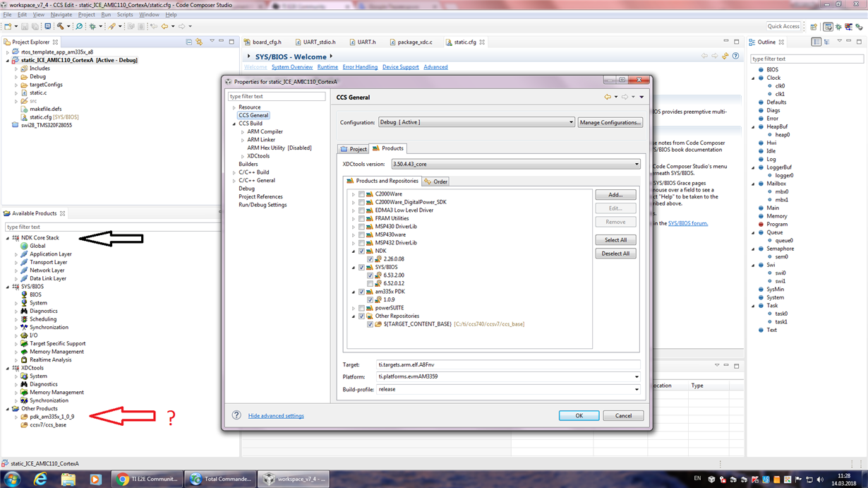Open the Platform dropdown
The width and height of the screenshot is (868, 488).
click(x=509, y=376)
